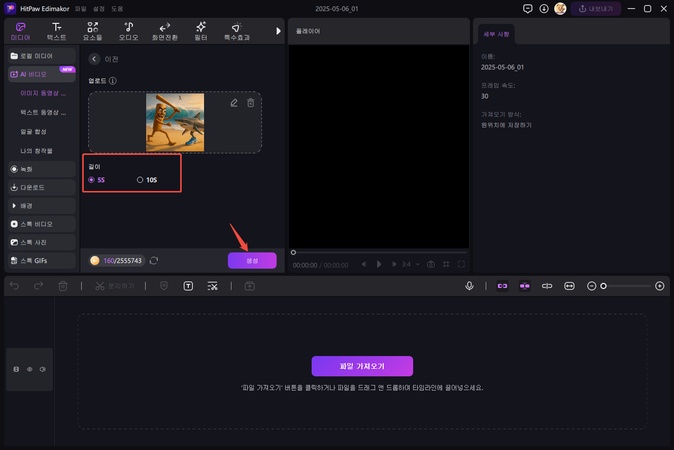Click the zoom in plus icon
Image resolution: width=674 pixels, height=450 pixels.
(x=659, y=286)
